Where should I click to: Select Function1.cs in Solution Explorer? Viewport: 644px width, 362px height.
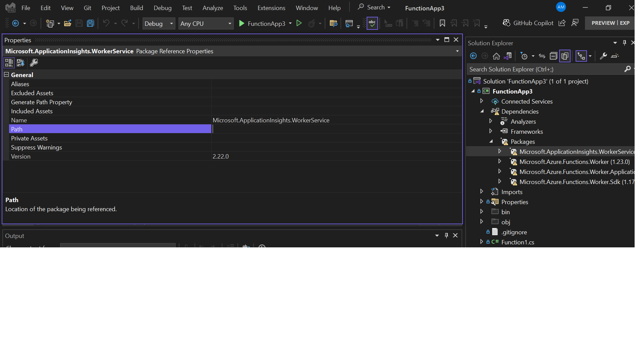pyautogui.click(x=518, y=242)
